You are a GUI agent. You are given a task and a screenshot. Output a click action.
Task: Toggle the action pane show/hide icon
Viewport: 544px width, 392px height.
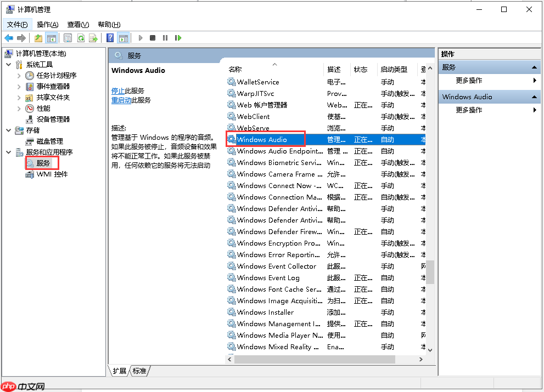(x=124, y=37)
